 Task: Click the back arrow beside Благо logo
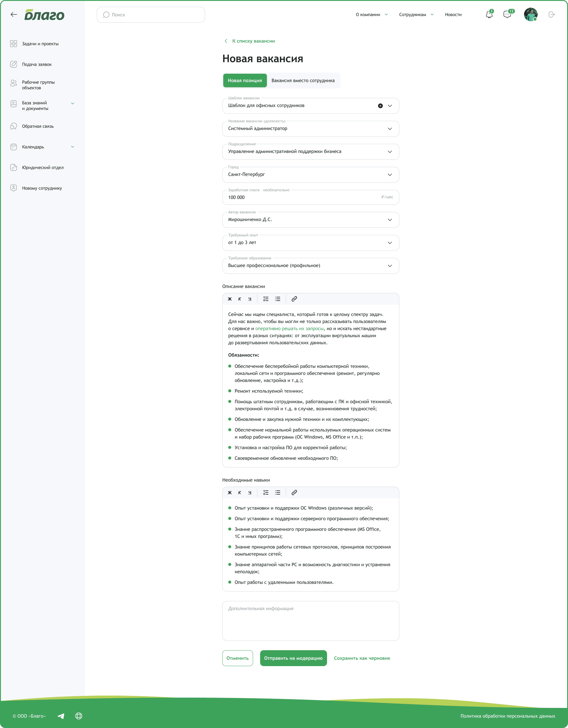pos(14,14)
